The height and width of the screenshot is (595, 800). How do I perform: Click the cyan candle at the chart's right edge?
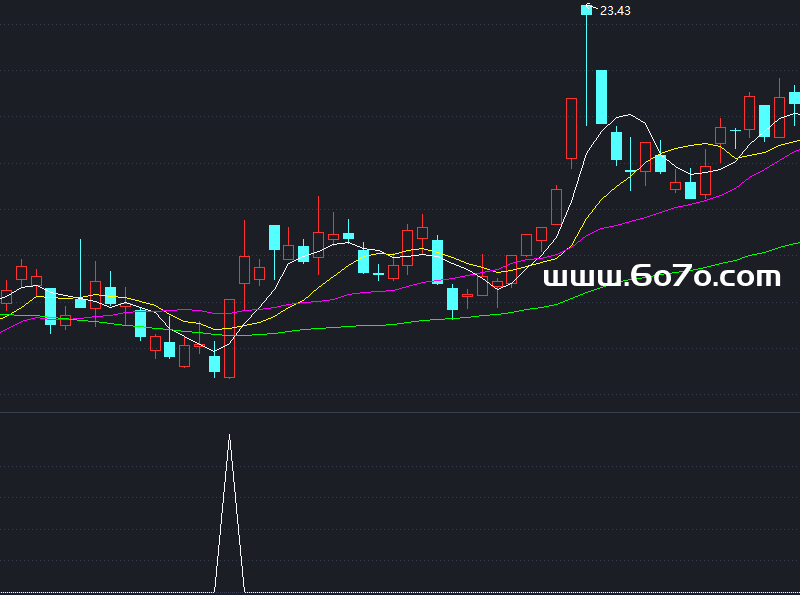(795, 97)
